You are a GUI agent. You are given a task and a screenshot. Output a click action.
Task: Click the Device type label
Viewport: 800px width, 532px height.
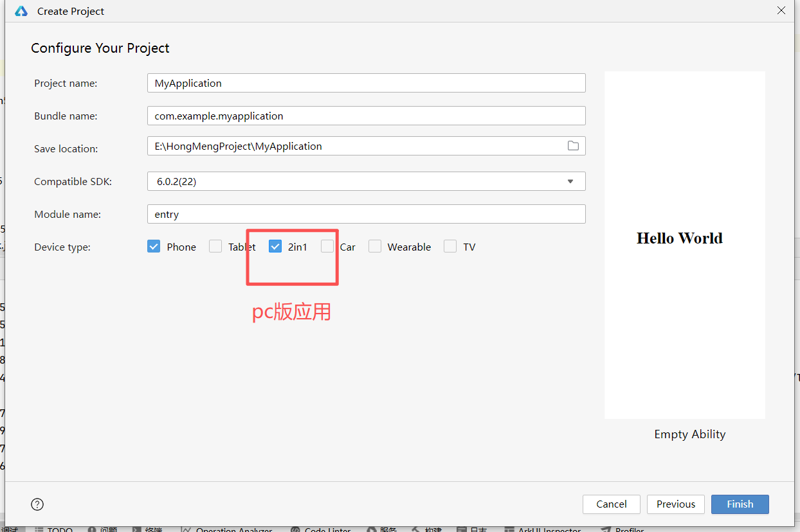(x=62, y=247)
